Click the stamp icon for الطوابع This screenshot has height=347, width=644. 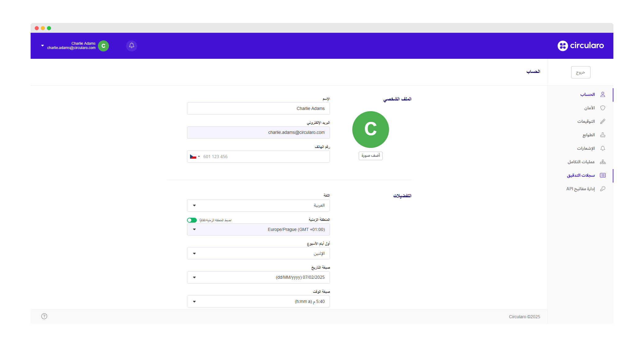603,135
